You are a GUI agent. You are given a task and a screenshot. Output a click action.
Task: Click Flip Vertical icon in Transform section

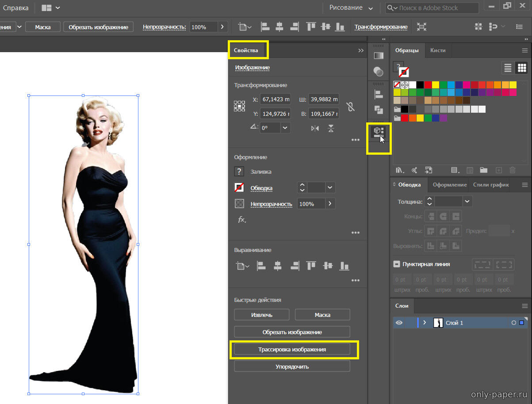click(331, 128)
